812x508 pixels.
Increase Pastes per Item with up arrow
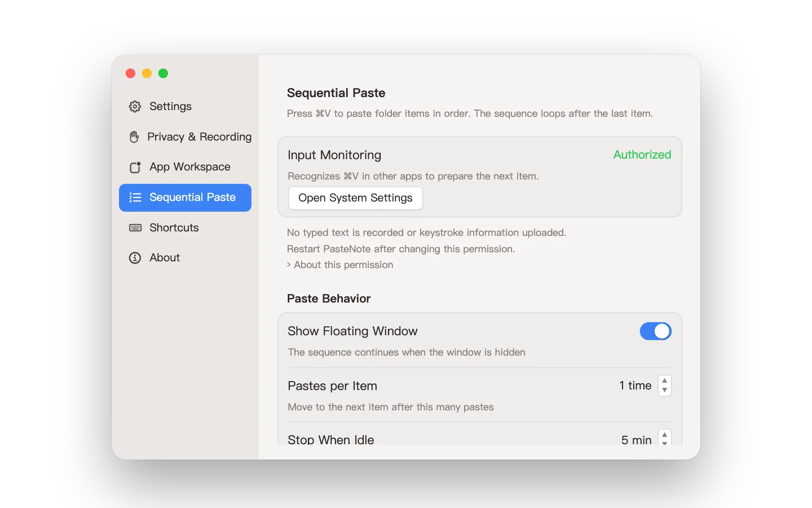tap(665, 381)
